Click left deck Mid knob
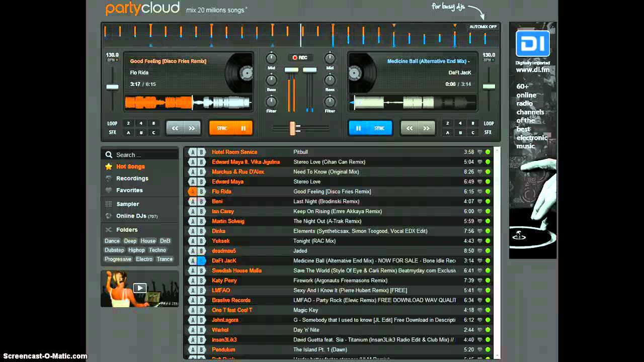Viewport: 644px width, 362px height. [271, 58]
